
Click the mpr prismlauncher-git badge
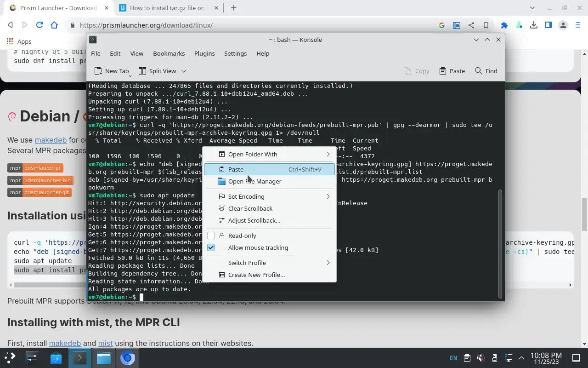coord(40,192)
